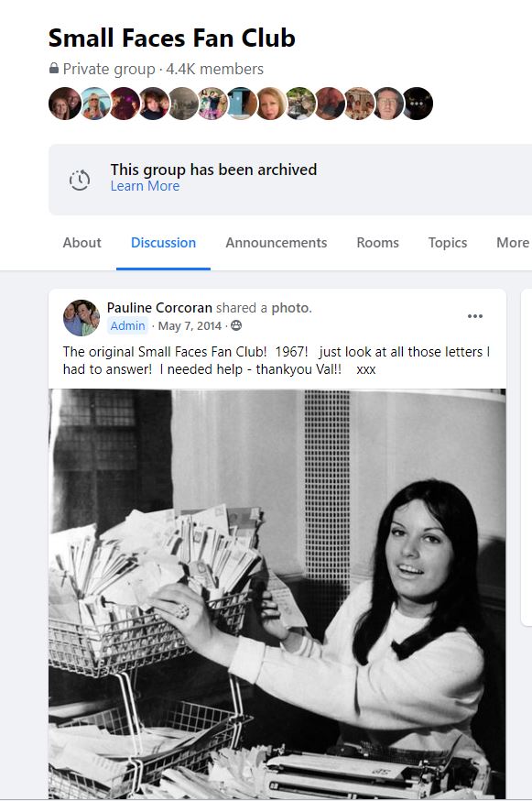Click the Learn More link
Screen dimensions: 532x801
tap(145, 186)
